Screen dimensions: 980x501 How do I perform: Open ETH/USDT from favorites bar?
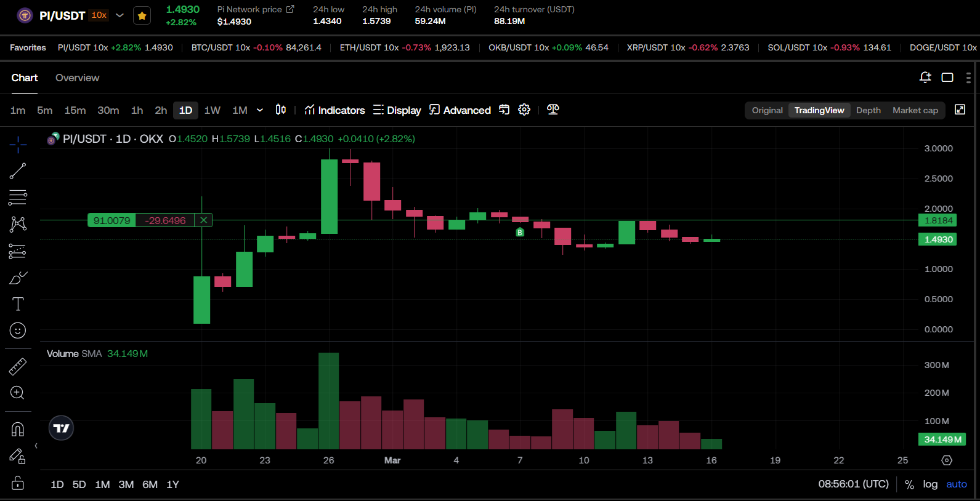405,47
